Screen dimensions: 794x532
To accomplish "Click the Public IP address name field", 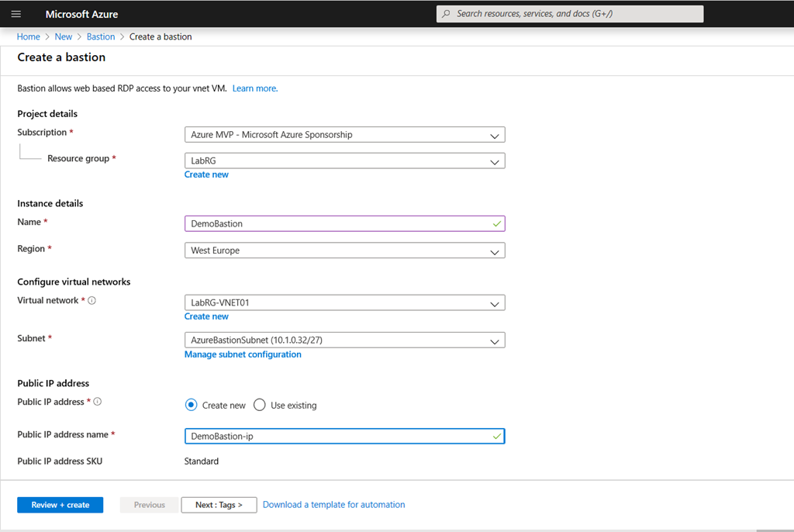I will (x=345, y=437).
